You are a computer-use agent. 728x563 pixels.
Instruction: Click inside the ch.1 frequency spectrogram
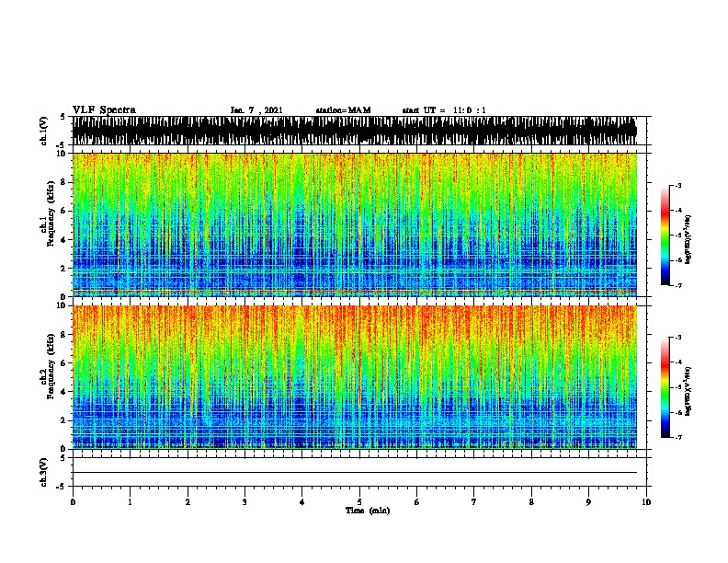coord(355,224)
